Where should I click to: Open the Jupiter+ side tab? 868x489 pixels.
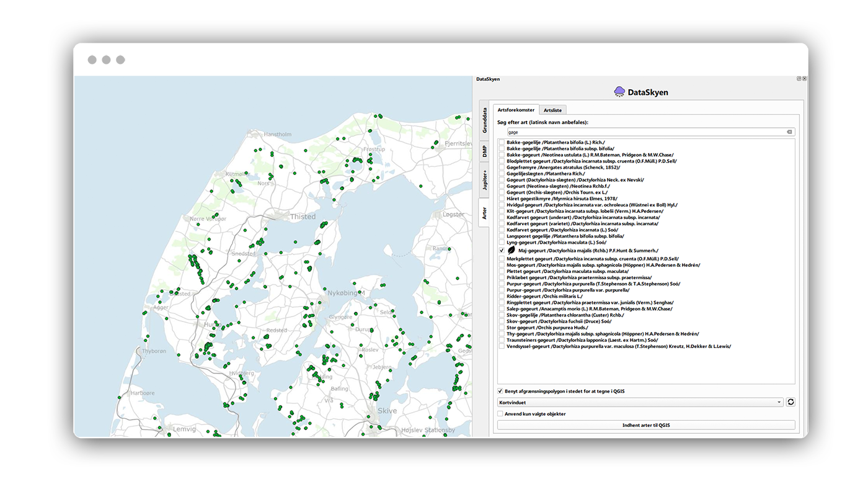[484, 180]
